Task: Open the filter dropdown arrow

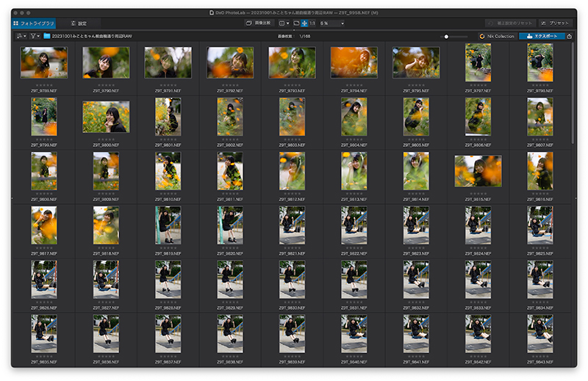Action: [38, 36]
